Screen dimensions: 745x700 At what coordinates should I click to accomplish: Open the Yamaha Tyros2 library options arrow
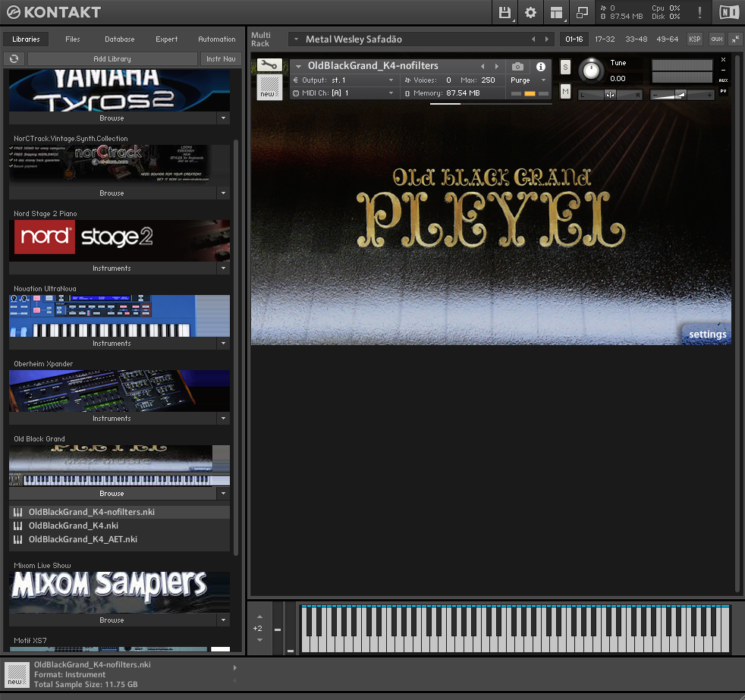[223, 118]
